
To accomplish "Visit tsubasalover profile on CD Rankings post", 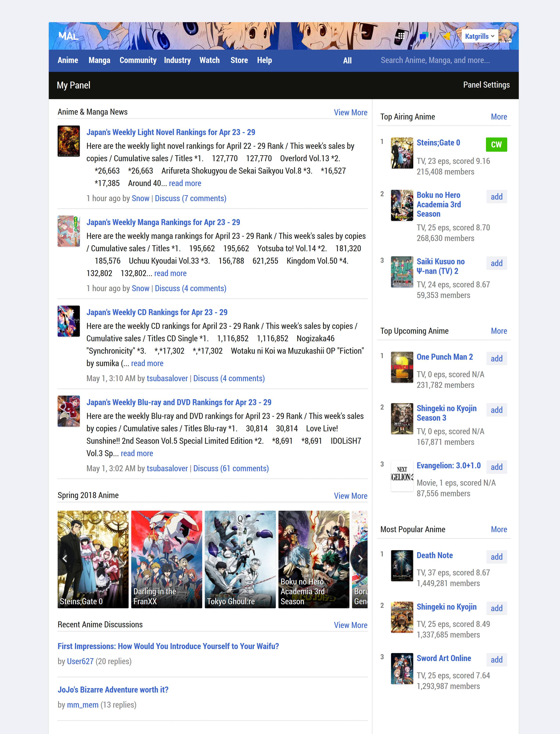I will [x=167, y=378].
